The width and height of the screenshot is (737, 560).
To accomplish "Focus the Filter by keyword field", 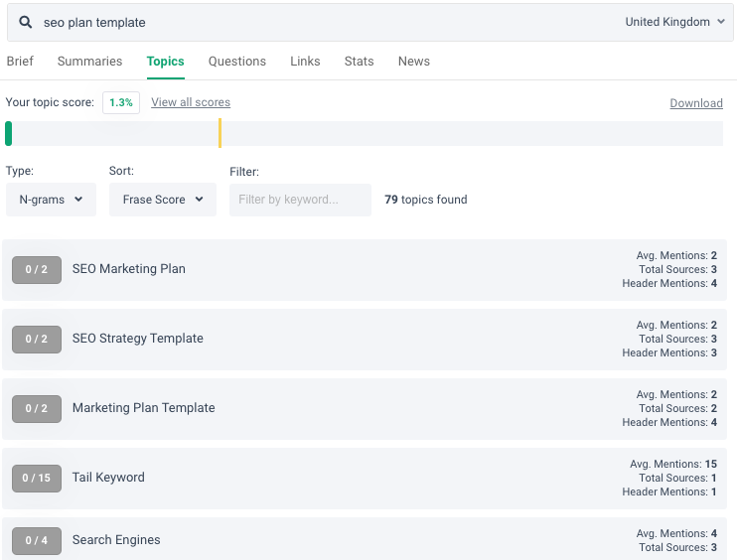I will (300, 200).
